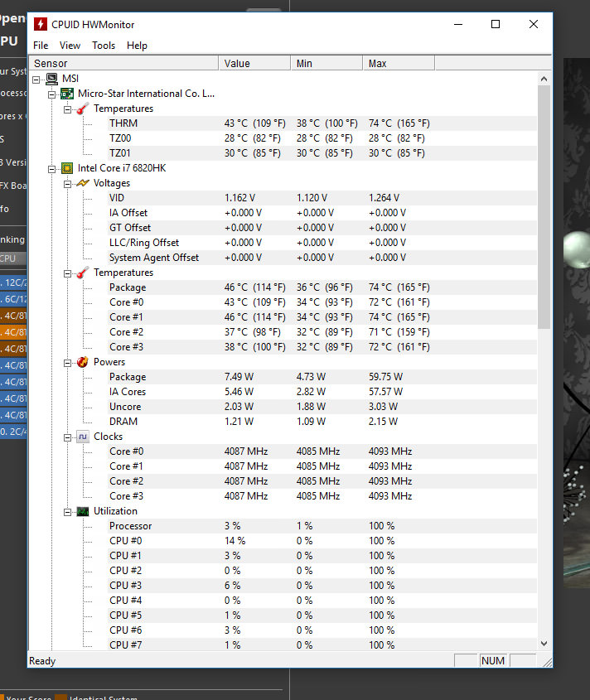Select the IA Offset row
The width and height of the screenshot is (590, 700).
(x=322, y=213)
